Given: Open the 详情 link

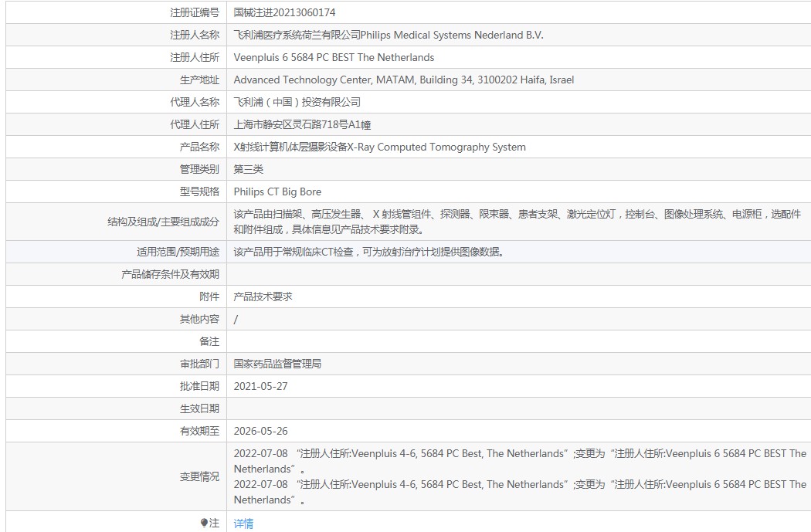Looking at the screenshot, I should (243, 524).
